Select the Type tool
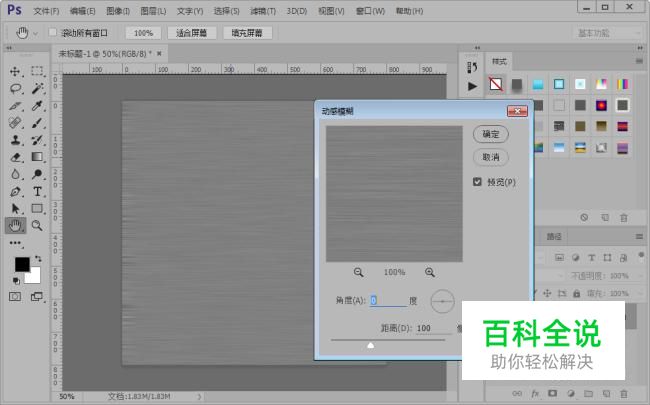The image size is (650, 405). (37, 192)
